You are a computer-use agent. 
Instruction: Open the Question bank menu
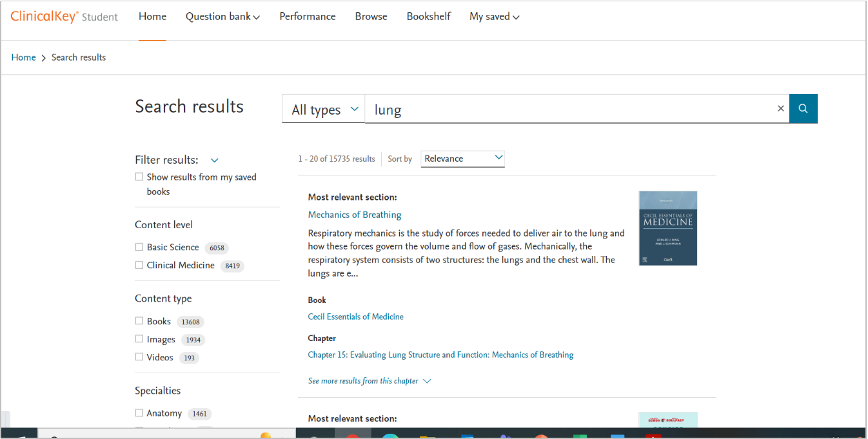[x=222, y=17]
